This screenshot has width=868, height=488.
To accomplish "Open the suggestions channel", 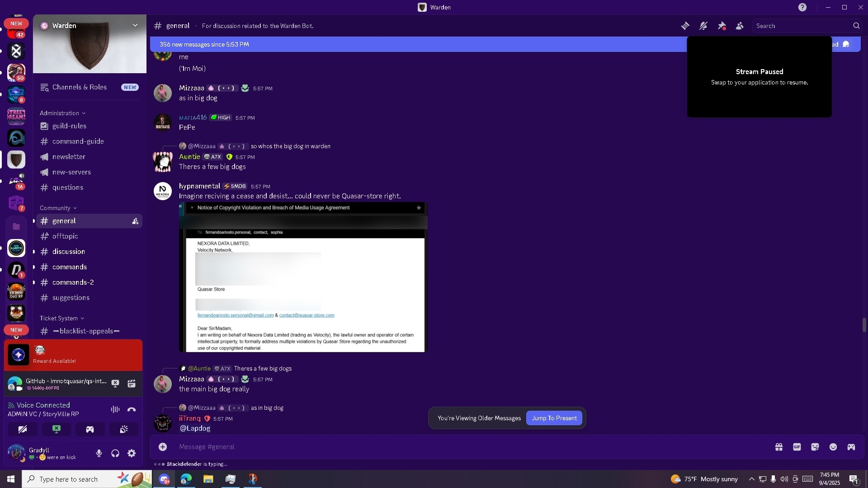I will 89,298.
